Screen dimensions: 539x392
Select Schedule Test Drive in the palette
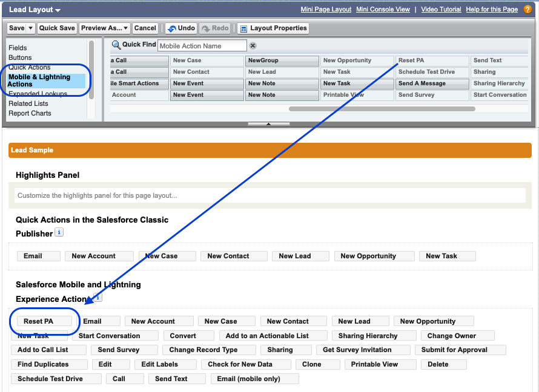pyautogui.click(x=432, y=72)
